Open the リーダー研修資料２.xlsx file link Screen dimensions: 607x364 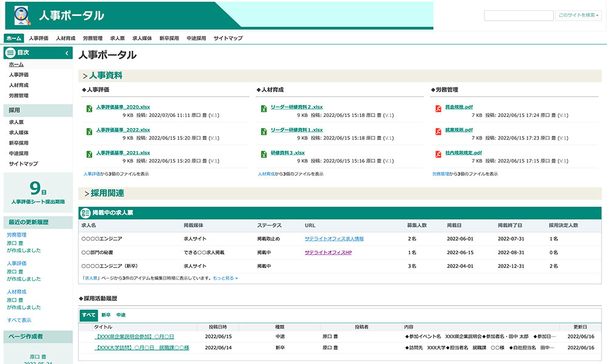tap(297, 107)
